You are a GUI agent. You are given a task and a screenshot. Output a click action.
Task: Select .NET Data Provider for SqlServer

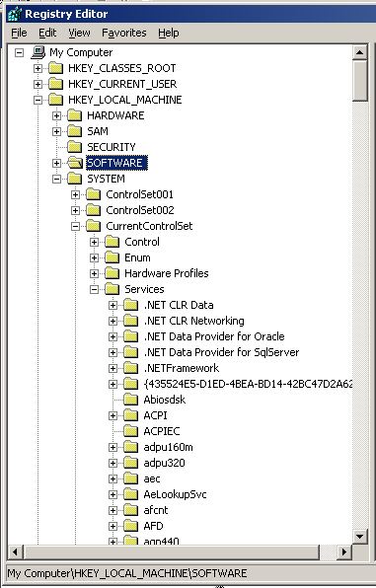coord(221,352)
